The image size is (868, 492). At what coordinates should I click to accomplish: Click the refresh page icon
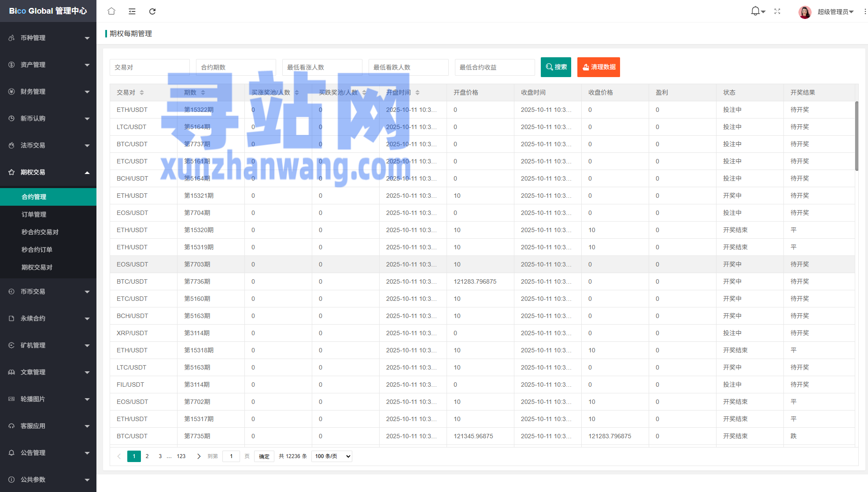tap(152, 11)
